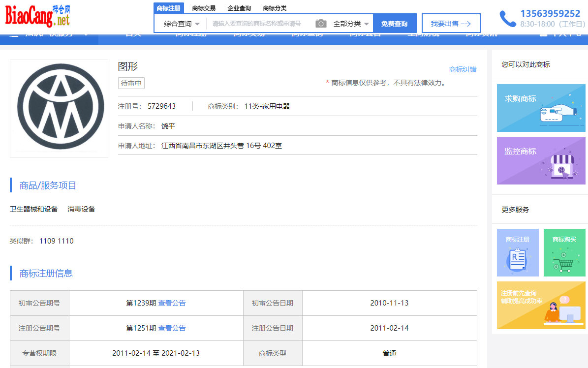
Task: Open 查看公告 link for 第1251期
Action: (172, 328)
